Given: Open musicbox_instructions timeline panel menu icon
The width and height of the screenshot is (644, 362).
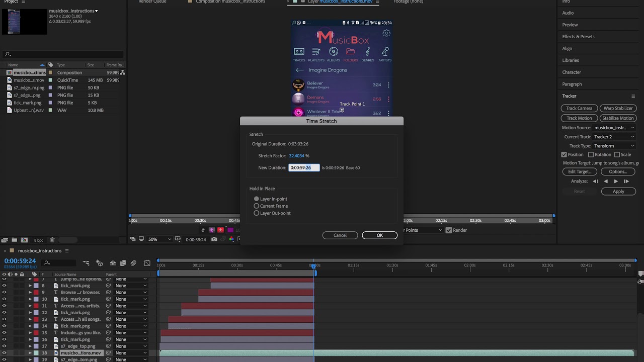Looking at the screenshot, I should tap(66, 251).
